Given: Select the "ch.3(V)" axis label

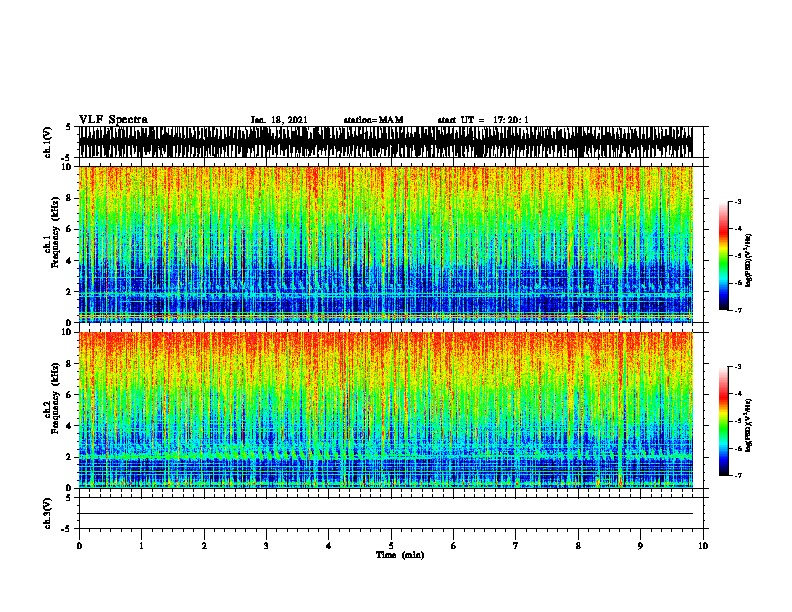Looking at the screenshot, I should [x=47, y=513].
